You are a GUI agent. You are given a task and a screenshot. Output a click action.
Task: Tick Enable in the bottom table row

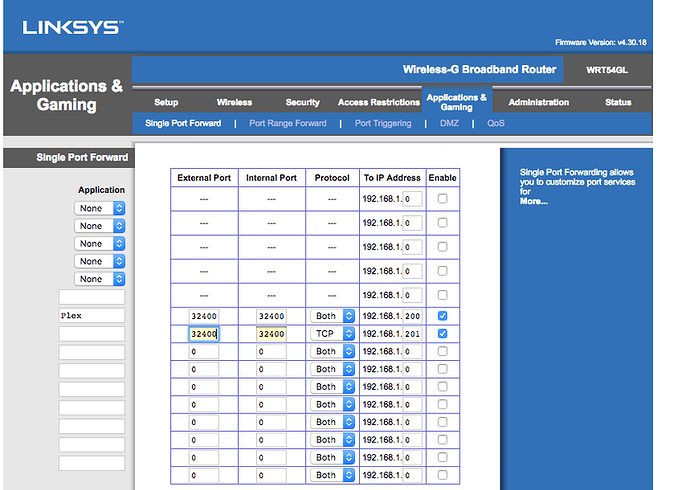(x=443, y=475)
